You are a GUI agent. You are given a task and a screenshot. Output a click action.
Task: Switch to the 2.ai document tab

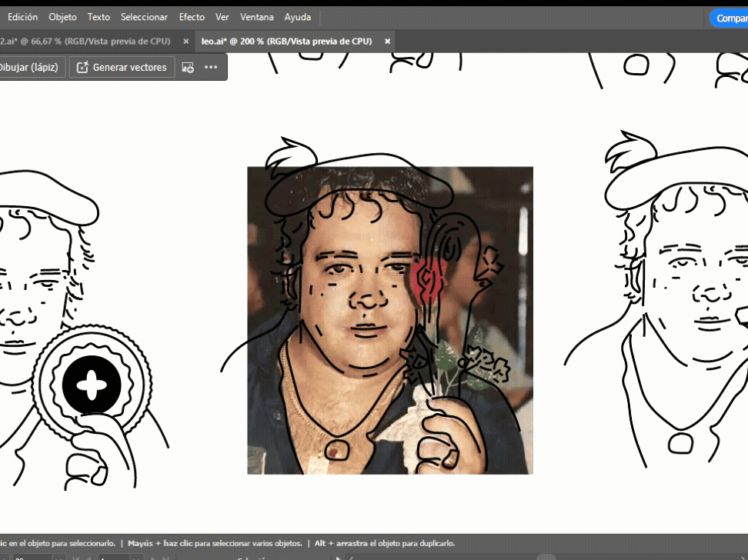(85, 42)
